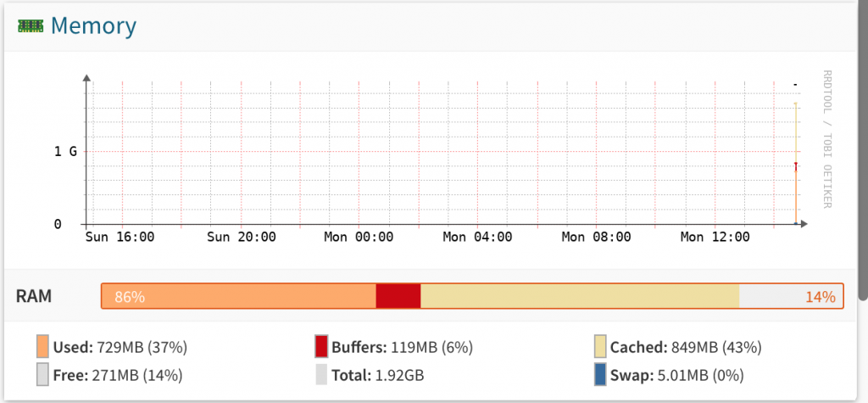Click the RRDTOOL / TOBI OETIKER watermark text
868x403 pixels.
pyautogui.click(x=827, y=139)
